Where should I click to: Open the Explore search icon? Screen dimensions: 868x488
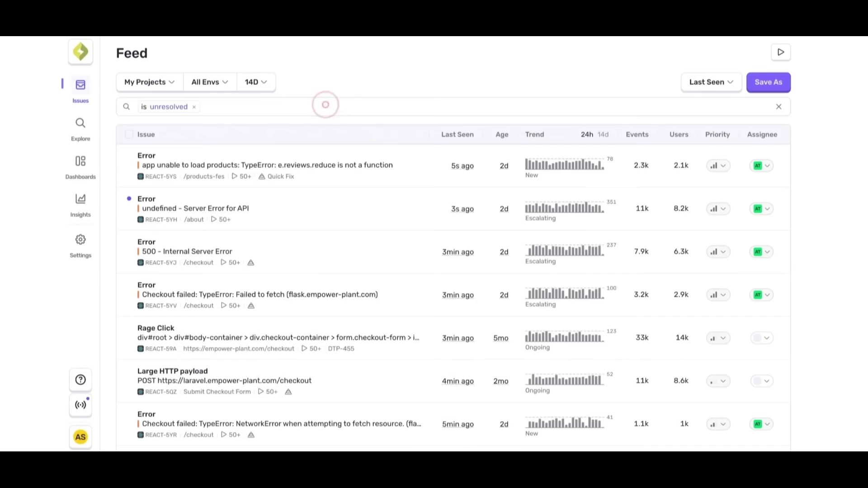pyautogui.click(x=80, y=123)
